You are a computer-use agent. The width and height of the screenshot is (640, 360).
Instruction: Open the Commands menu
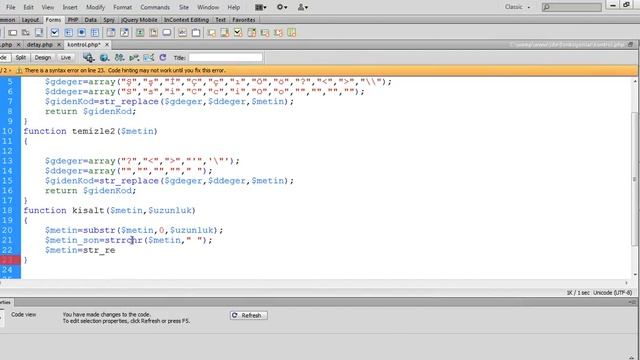coord(155,7)
